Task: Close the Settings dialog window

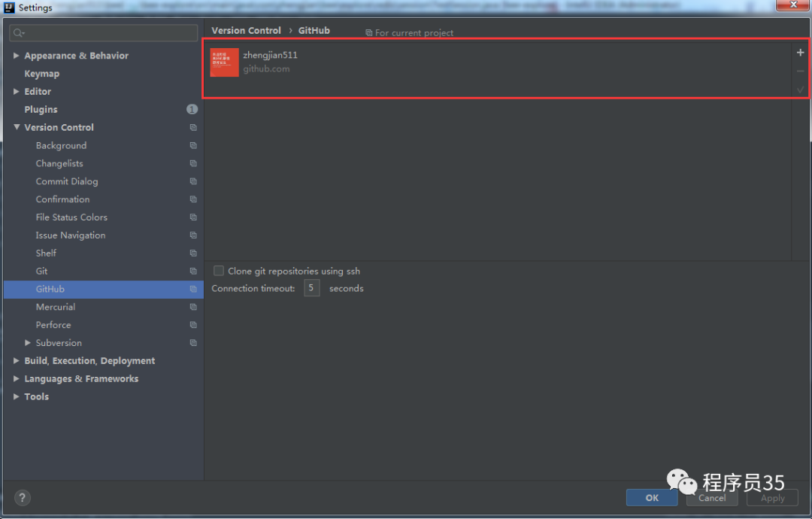Action: tap(793, 5)
